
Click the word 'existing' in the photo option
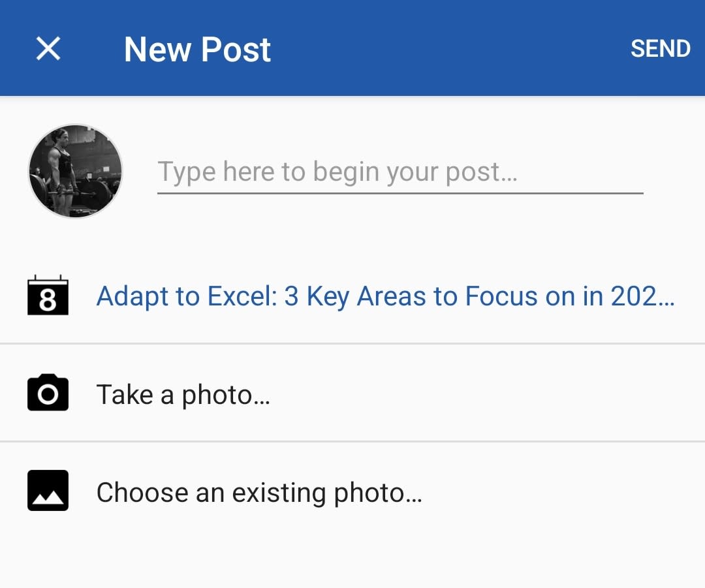tap(279, 493)
